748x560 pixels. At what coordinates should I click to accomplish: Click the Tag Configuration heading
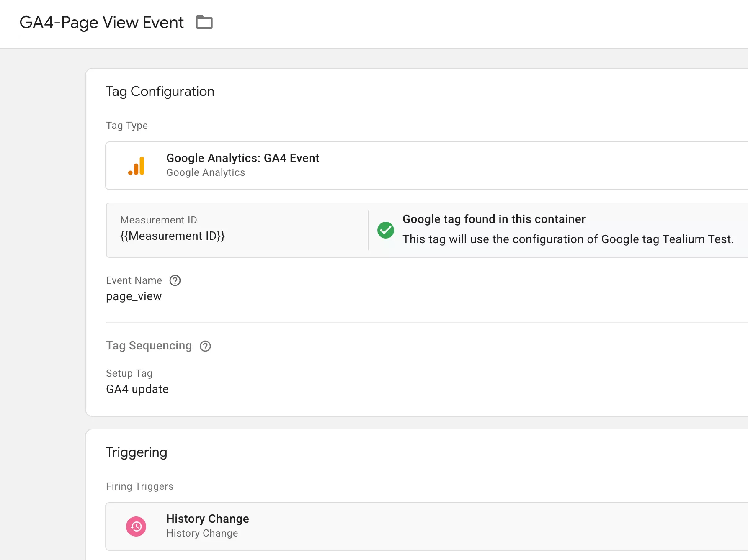point(160,92)
